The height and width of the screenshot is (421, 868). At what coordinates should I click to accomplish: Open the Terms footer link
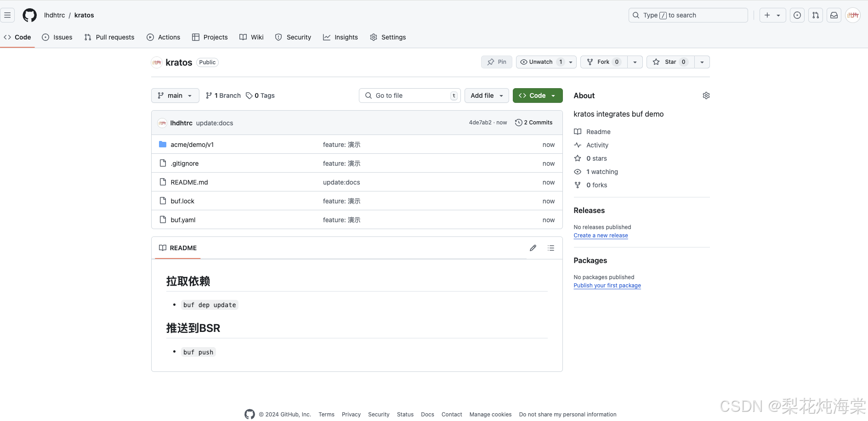pyautogui.click(x=326, y=415)
